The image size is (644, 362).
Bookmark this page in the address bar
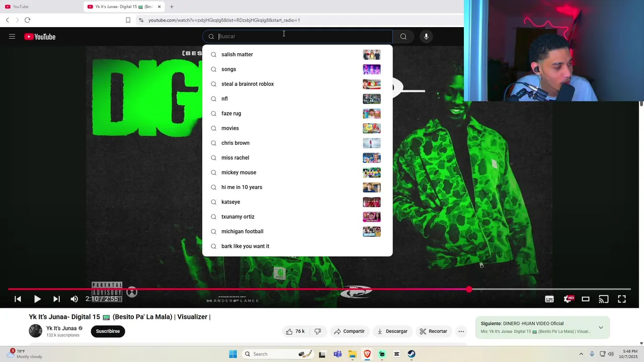point(128,20)
